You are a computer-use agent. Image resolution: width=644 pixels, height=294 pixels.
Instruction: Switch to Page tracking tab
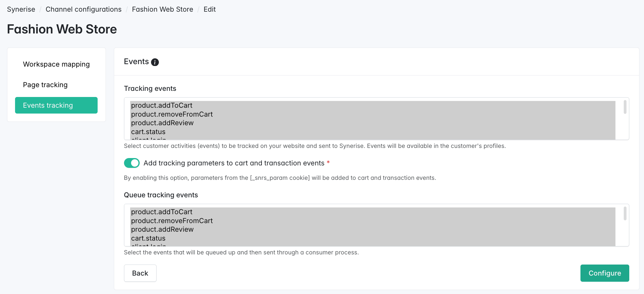(45, 85)
